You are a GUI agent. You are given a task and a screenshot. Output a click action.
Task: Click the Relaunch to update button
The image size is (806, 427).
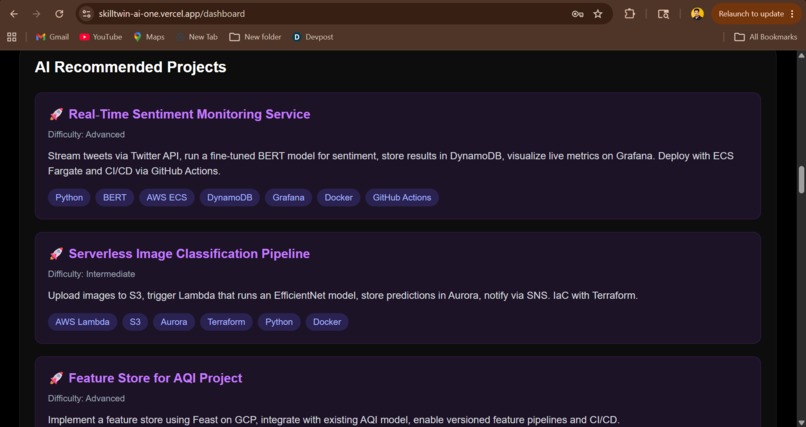pyautogui.click(x=750, y=14)
